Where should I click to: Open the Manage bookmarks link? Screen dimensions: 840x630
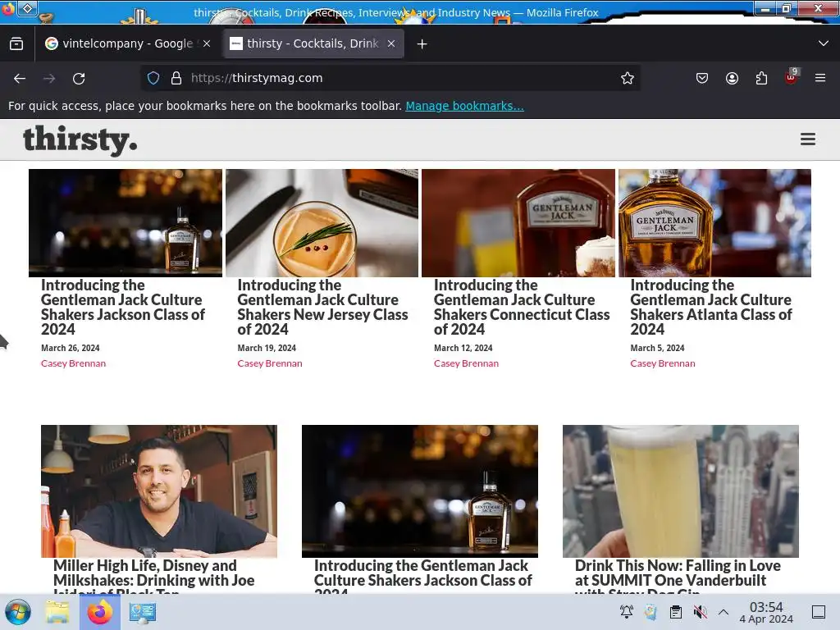[464, 106]
